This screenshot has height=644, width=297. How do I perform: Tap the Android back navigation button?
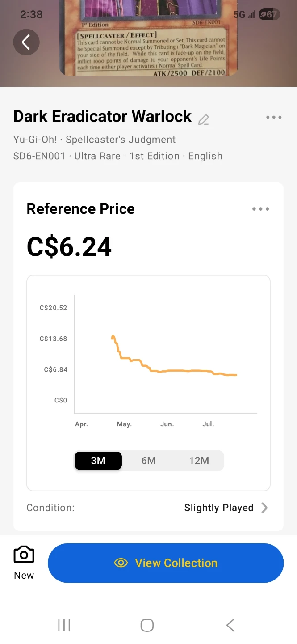pos(230,625)
